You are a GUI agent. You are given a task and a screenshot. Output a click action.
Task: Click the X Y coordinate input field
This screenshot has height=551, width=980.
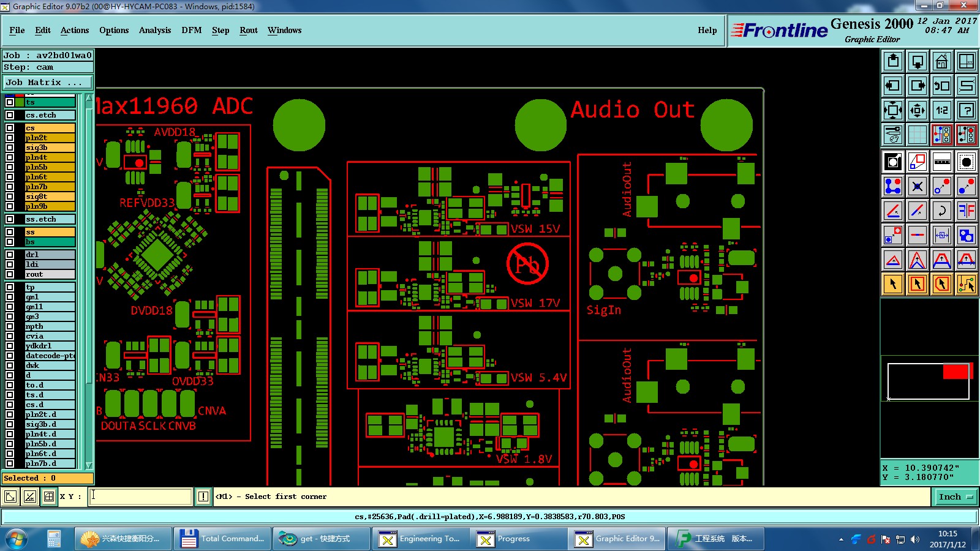point(141,497)
